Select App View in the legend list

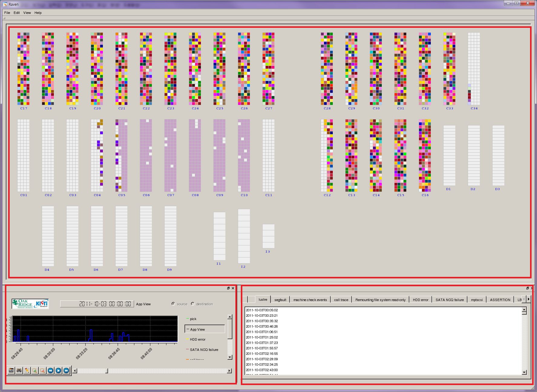tap(205, 329)
